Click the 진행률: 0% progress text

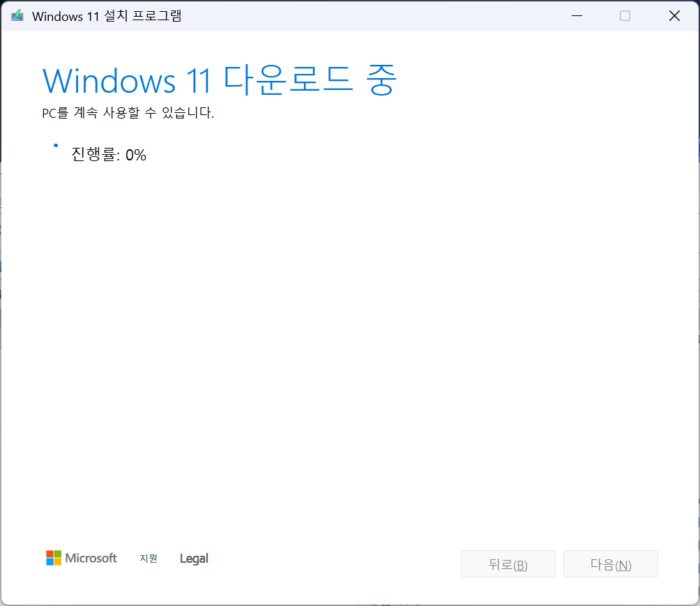[x=109, y=155]
